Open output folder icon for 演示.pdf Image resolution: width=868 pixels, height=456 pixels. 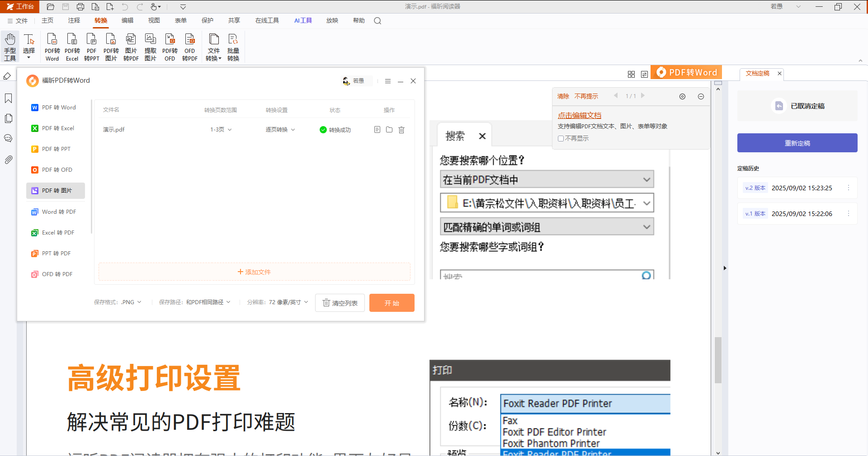[389, 130]
